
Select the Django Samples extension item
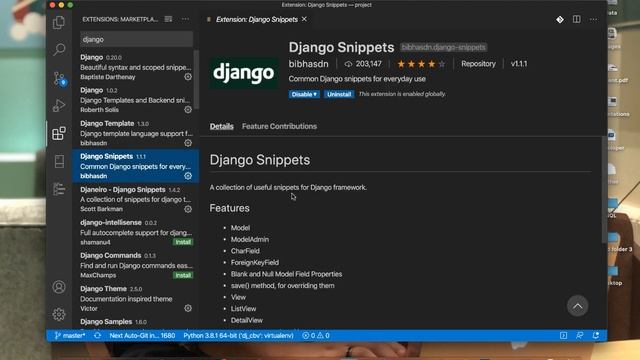(x=136, y=322)
